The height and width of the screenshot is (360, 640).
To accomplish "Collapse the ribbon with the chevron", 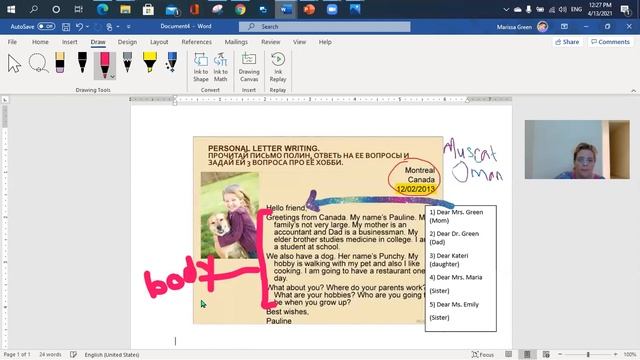I will pos(633,91).
